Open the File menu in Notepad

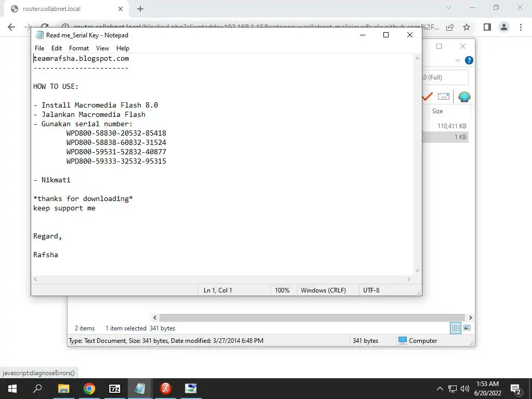(39, 48)
